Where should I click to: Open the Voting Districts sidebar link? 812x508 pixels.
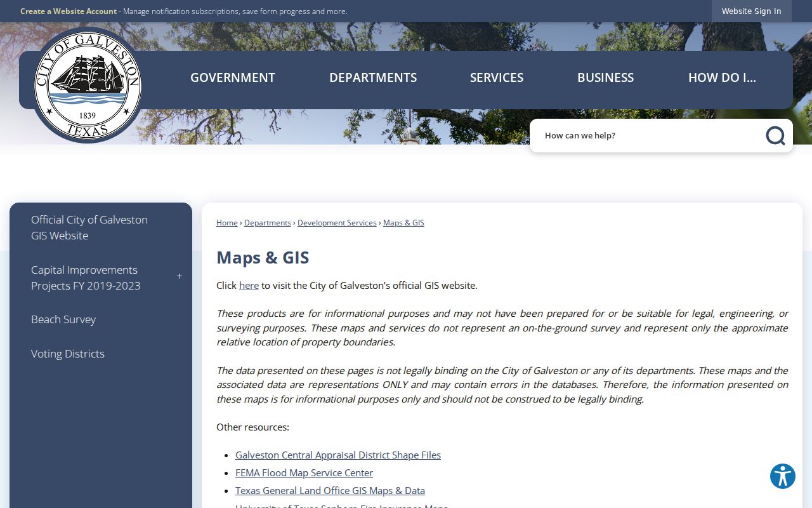coord(68,354)
